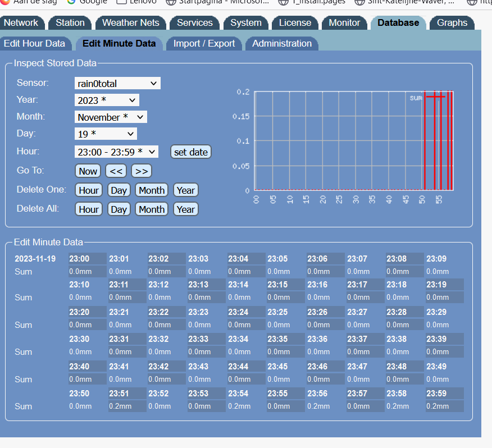Open the Hour range dropdown 23:00 - 23:59
492x448 pixels.
pyautogui.click(x=116, y=152)
